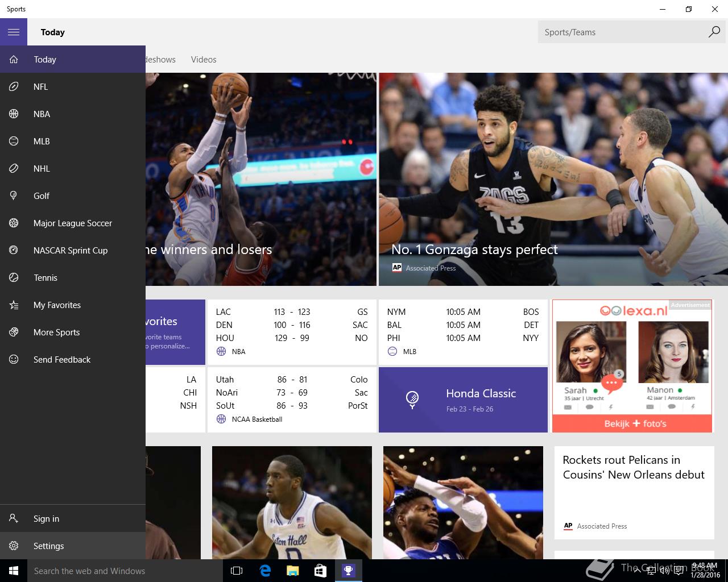Open Task View on the taskbar
Screen dimensions: 728x582
pyautogui.click(x=237, y=571)
